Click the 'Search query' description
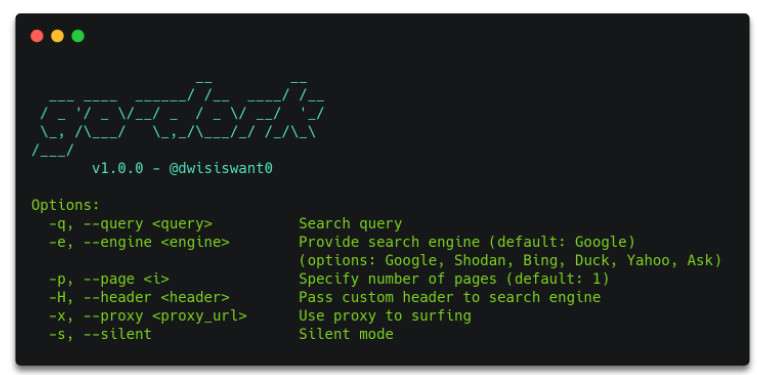This screenshot has width=757, height=375. 350,224
